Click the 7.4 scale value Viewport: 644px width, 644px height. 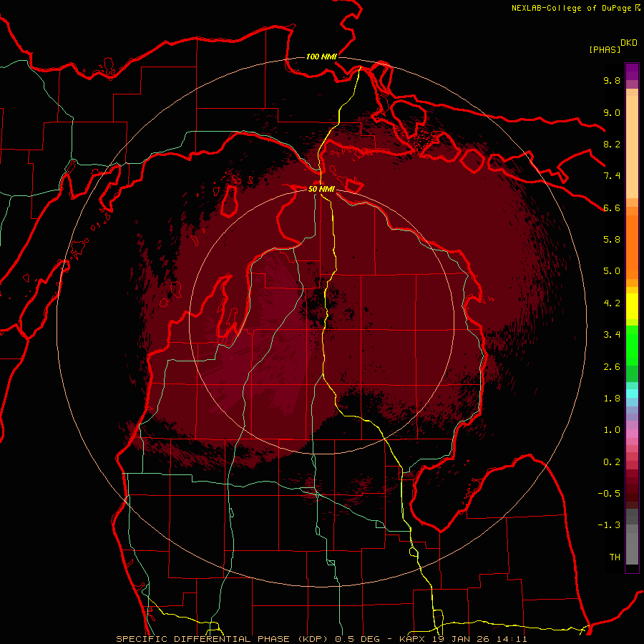[612, 176]
